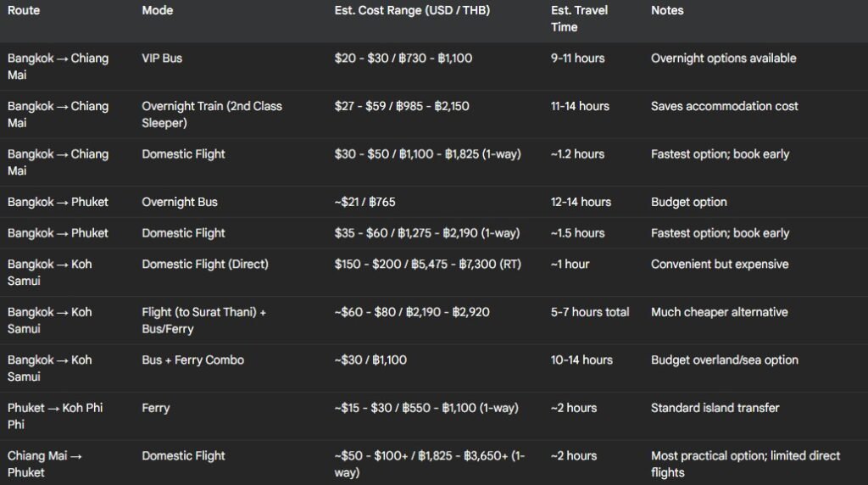The image size is (868, 485).
Task: Select the Saves accommodation cost note
Action: (x=724, y=106)
